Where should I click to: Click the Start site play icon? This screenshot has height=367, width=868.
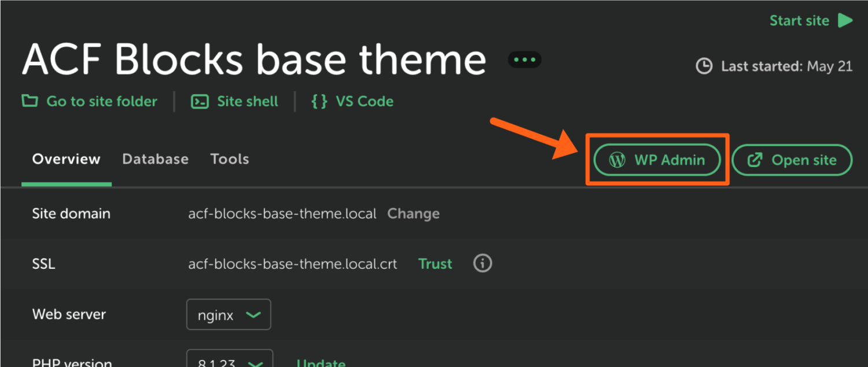(x=845, y=21)
